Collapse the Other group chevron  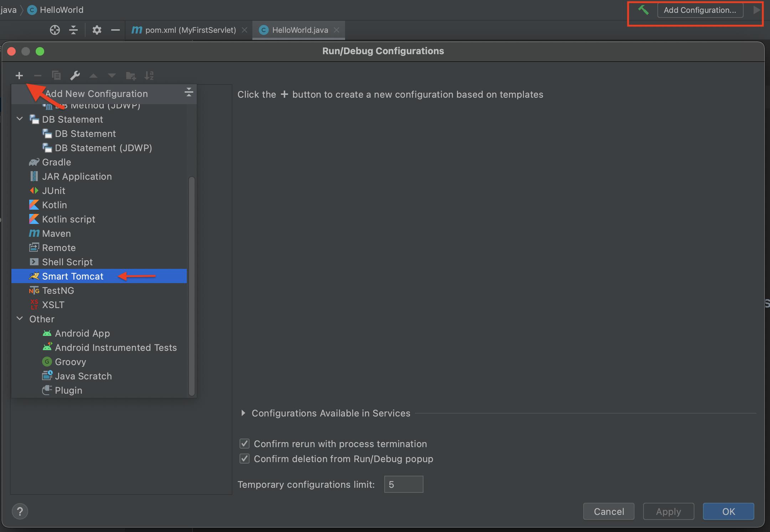click(x=20, y=318)
